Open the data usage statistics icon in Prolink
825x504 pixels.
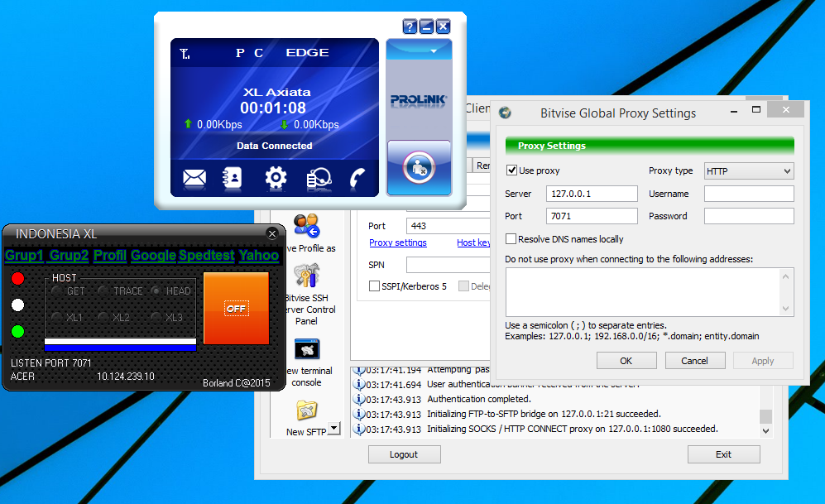pos(319,178)
